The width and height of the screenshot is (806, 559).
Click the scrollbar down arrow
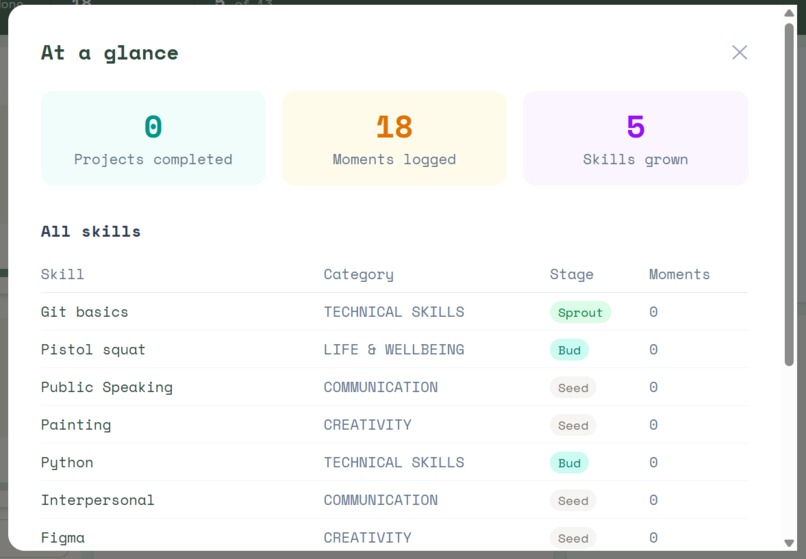tap(789, 543)
